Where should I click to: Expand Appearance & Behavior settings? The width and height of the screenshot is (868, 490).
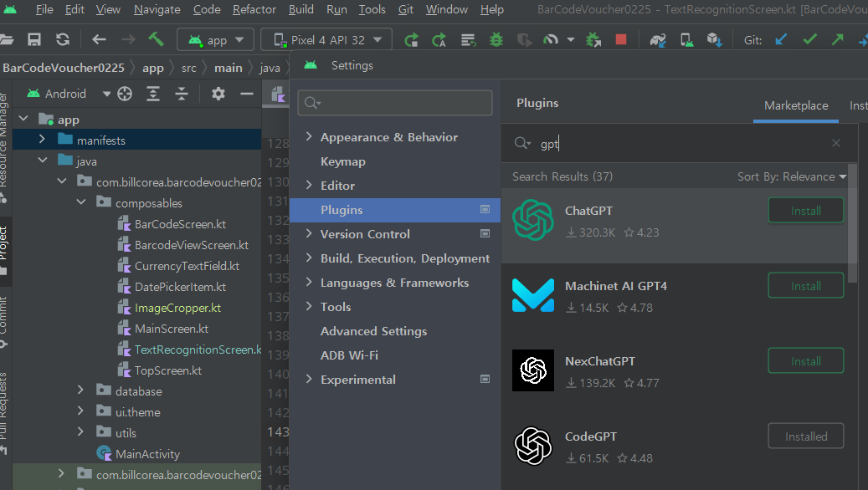click(x=309, y=136)
